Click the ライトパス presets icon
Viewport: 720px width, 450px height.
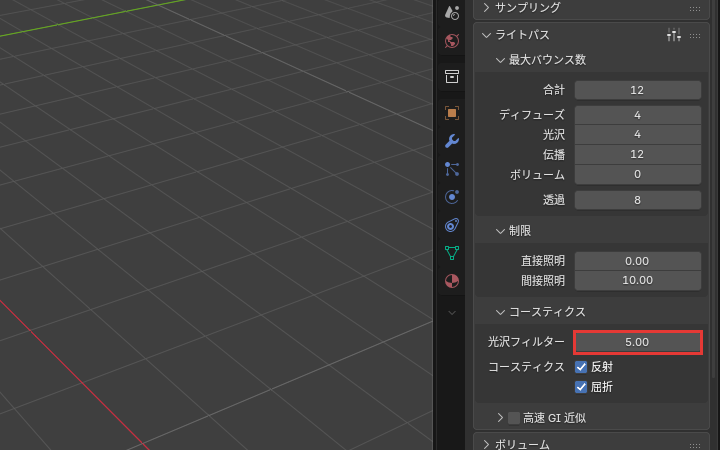click(x=674, y=35)
